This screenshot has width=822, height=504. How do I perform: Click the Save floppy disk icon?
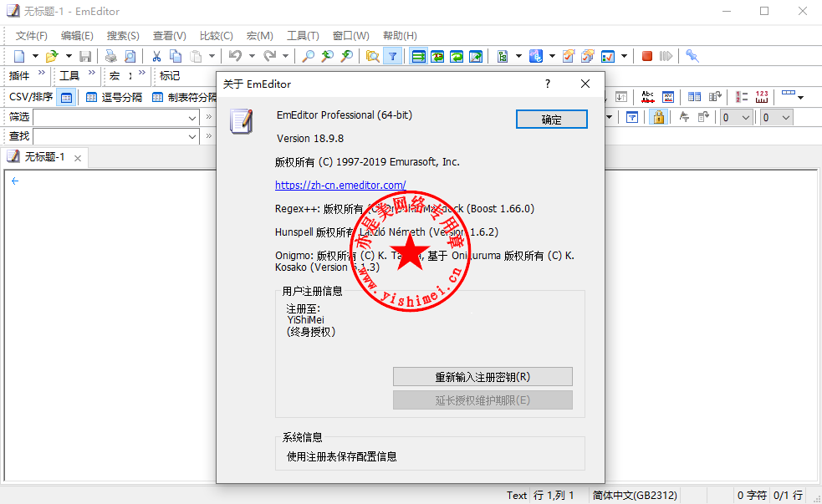85,56
